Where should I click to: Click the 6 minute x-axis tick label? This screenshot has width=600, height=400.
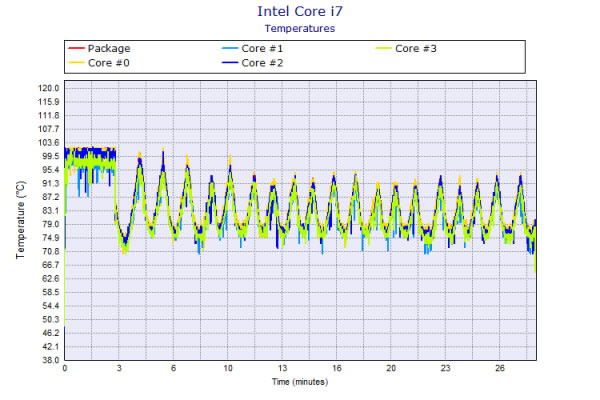173,369
